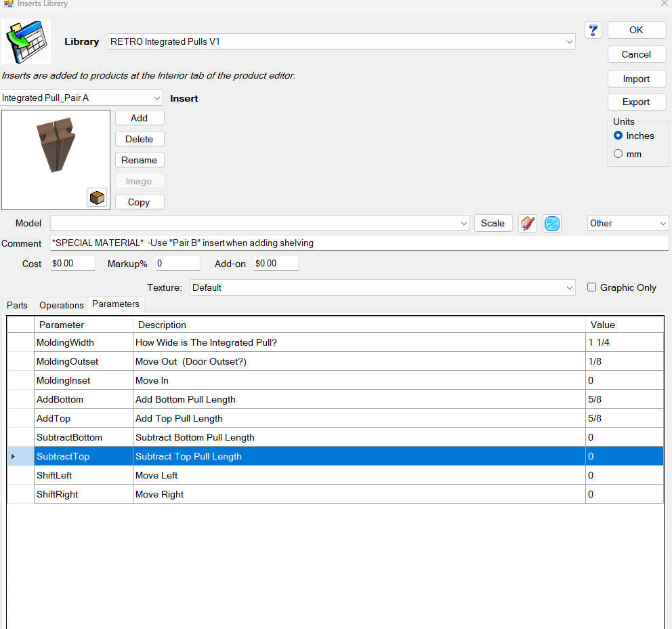The height and width of the screenshot is (629, 672).
Task: Open the Library dropdown list
Action: coord(569,41)
